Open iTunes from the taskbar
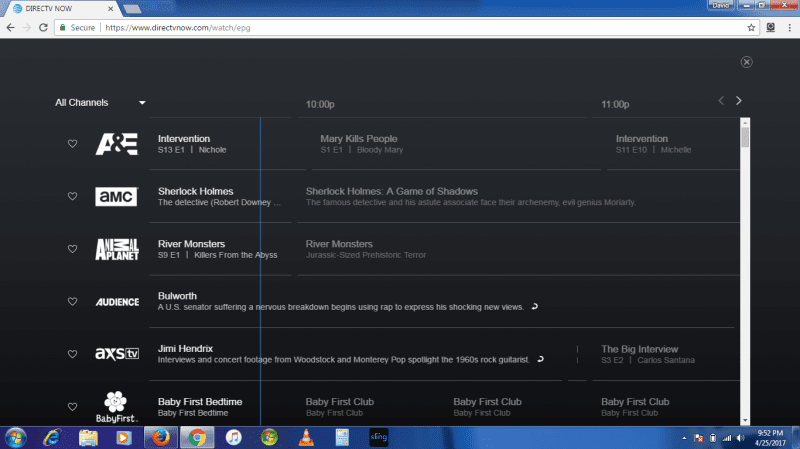This screenshot has width=800, height=449. coord(233,438)
